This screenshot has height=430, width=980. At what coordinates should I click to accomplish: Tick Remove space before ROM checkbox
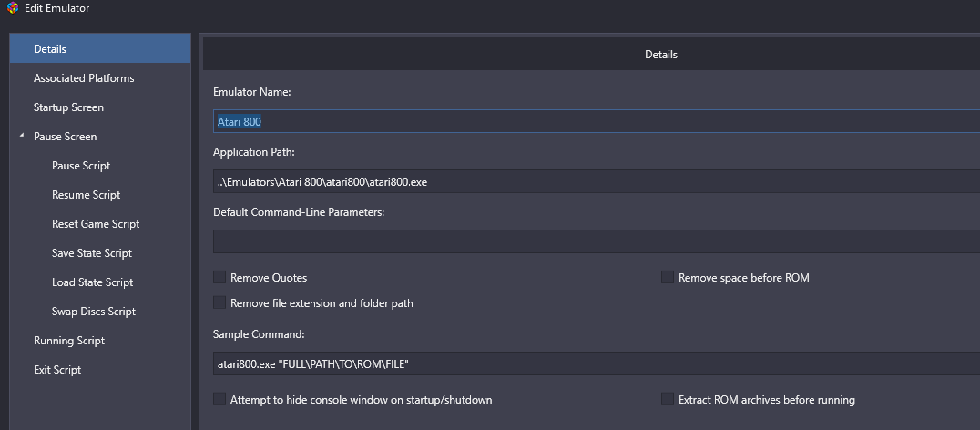(668, 277)
